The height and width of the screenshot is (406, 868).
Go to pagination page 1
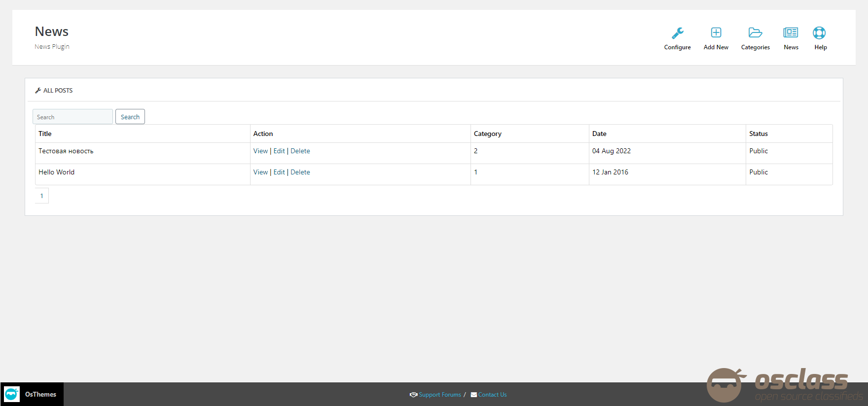42,196
